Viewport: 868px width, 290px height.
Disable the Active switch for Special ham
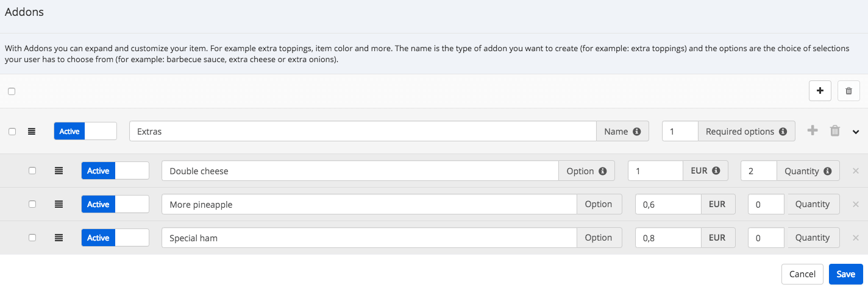pyautogui.click(x=115, y=238)
